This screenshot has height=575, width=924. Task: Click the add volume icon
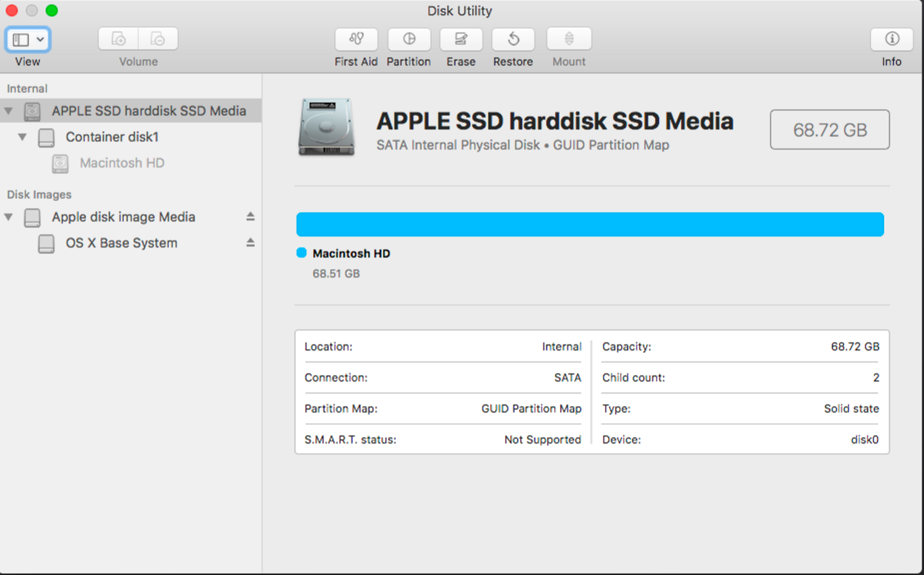pos(118,39)
